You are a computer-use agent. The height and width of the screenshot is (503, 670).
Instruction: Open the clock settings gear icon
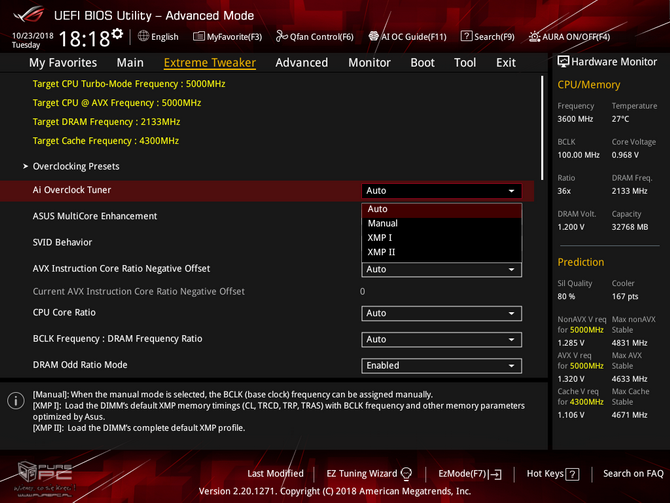click(118, 34)
